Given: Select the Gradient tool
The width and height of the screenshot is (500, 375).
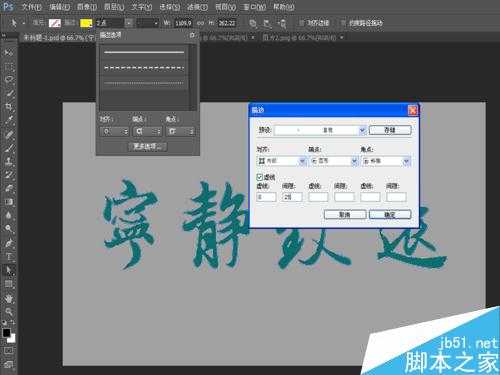Looking at the screenshot, I should (9, 202).
